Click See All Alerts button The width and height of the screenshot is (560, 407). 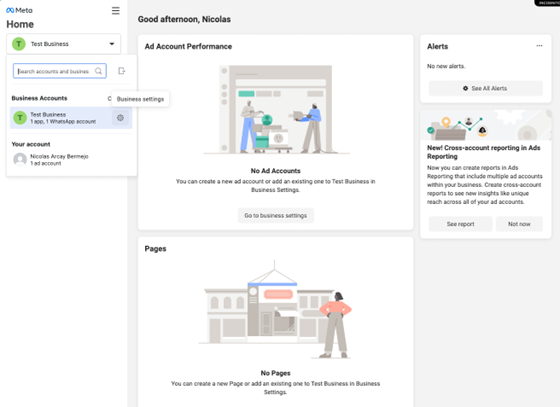coord(486,88)
